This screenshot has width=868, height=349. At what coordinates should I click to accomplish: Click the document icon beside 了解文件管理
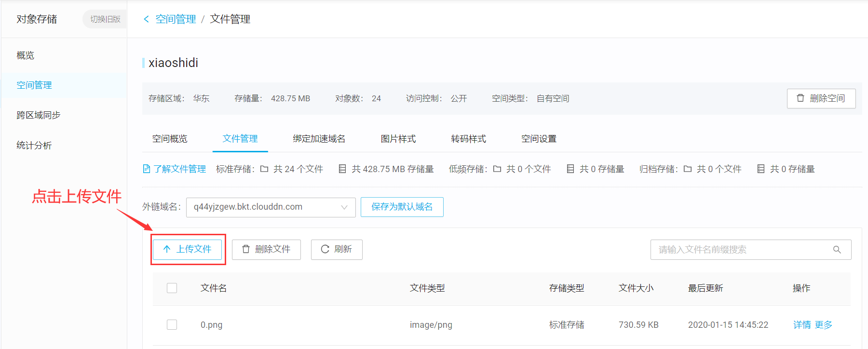pos(147,169)
